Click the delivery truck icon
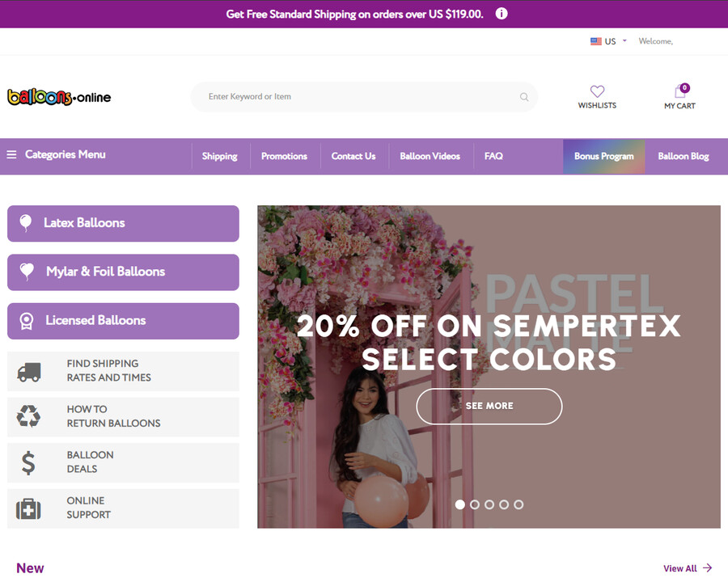The height and width of the screenshot is (582, 728). pyautogui.click(x=29, y=372)
